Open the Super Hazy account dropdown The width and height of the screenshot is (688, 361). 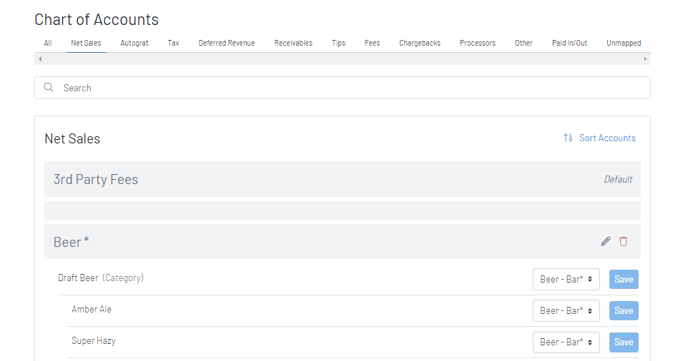tap(566, 342)
